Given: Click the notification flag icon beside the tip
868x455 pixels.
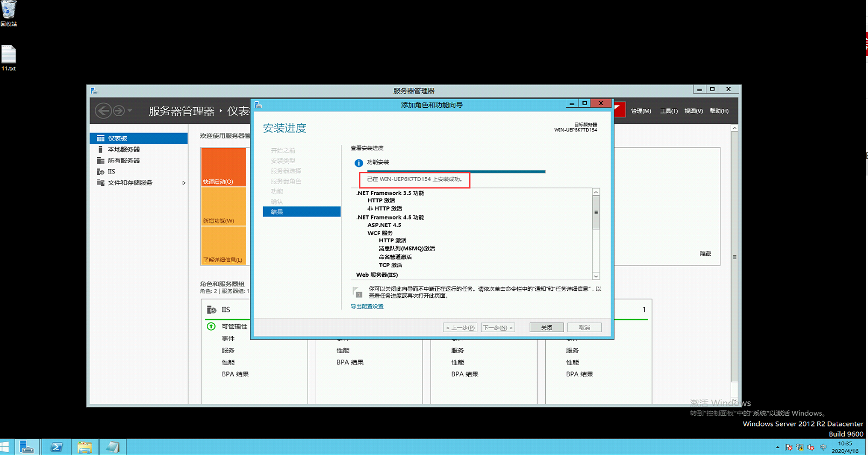Looking at the screenshot, I should [x=357, y=292].
